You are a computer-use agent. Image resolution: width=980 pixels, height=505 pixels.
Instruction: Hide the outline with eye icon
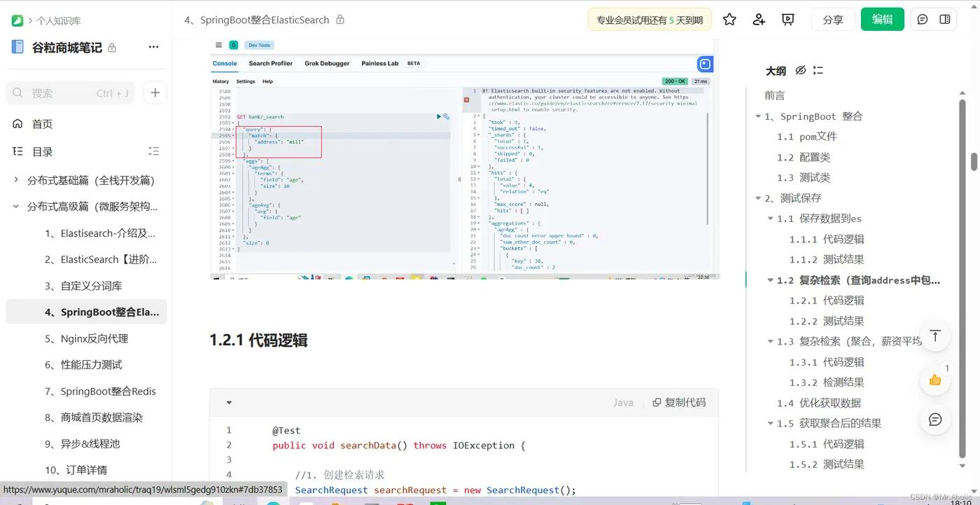click(x=801, y=71)
